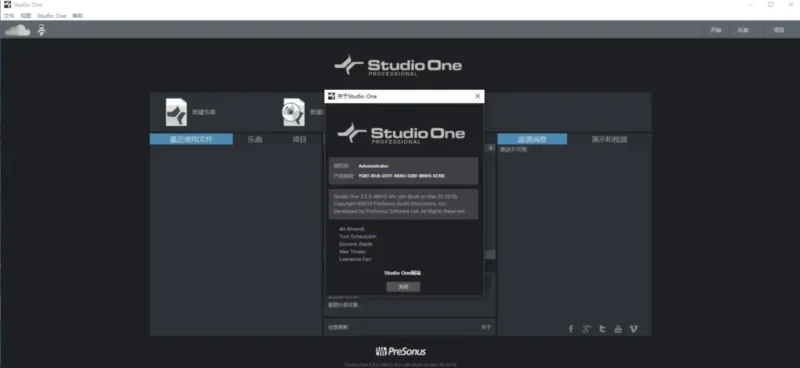The width and height of the screenshot is (800, 368).
Task: Close the About Studio One dialog via X
Action: pyautogui.click(x=478, y=96)
